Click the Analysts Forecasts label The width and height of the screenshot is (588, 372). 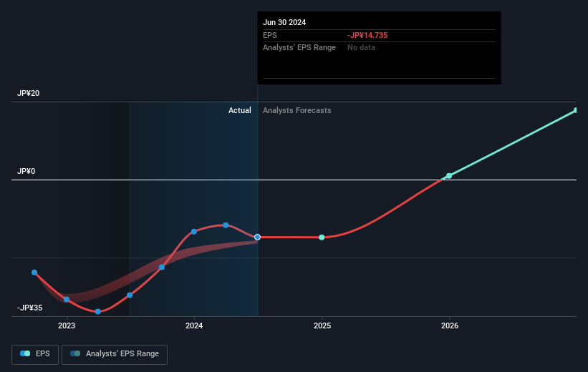pyautogui.click(x=297, y=110)
